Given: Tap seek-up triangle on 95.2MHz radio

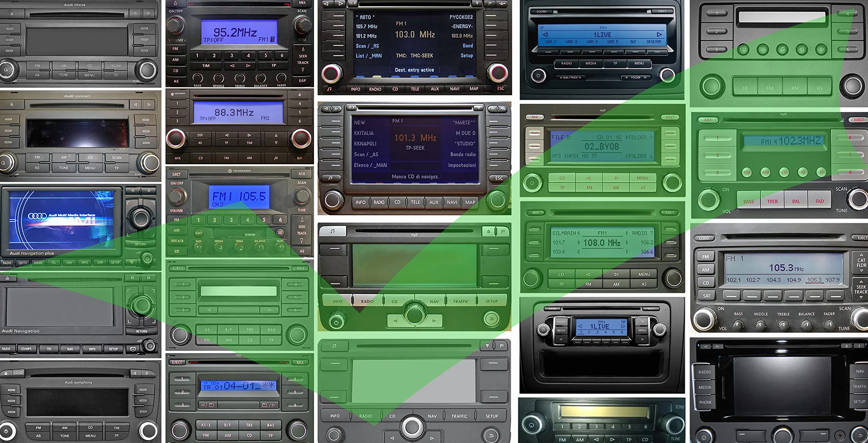Looking at the screenshot, I should (303, 49).
